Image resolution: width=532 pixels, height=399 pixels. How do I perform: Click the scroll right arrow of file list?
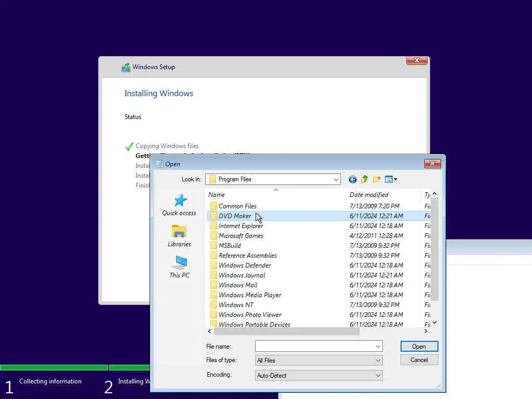coord(426,331)
